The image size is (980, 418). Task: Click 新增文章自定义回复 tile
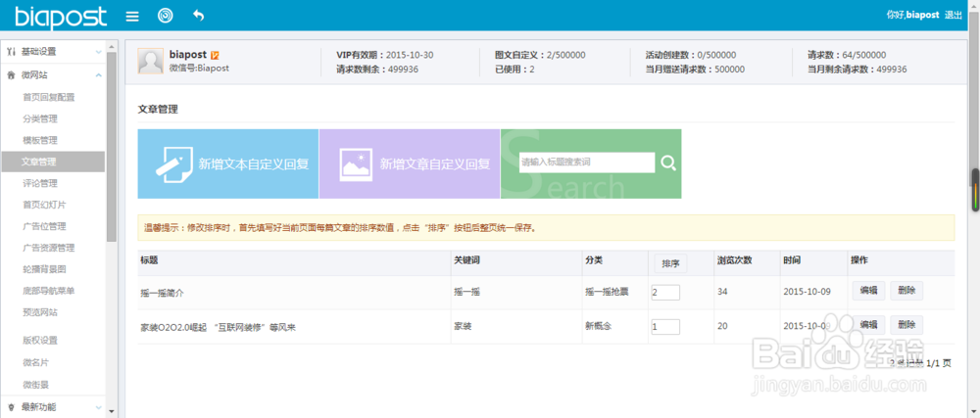point(410,164)
